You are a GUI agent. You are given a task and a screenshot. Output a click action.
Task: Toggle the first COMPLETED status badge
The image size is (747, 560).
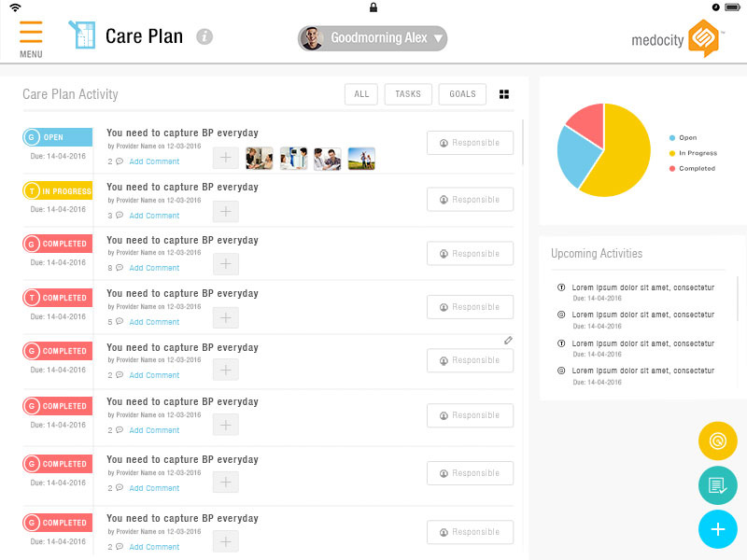click(x=56, y=244)
